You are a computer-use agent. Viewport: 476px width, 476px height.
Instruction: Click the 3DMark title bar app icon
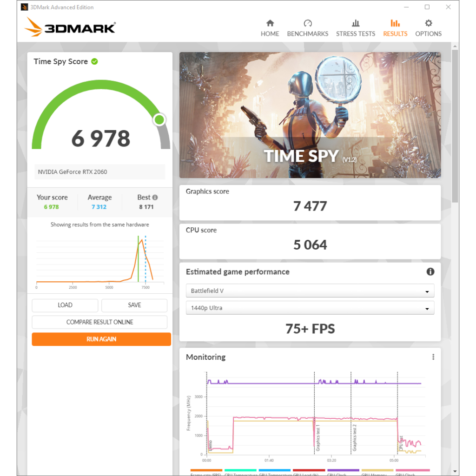(x=24, y=7)
